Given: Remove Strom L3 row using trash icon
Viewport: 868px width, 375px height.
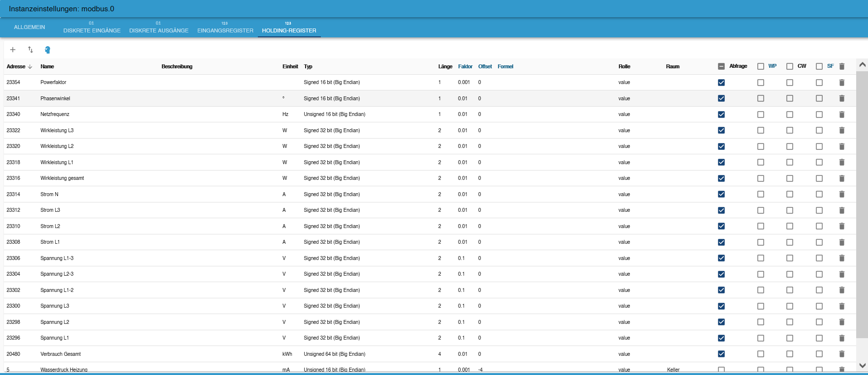Looking at the screenshot, I should (x=841, y=210).
